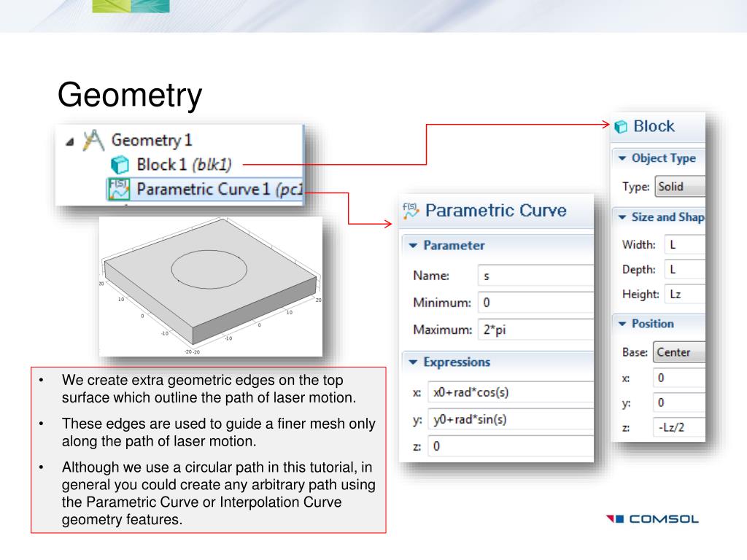Collapse the Parameter section
The height and width of the screenshot is (560, 747).
tap(413, 246)
